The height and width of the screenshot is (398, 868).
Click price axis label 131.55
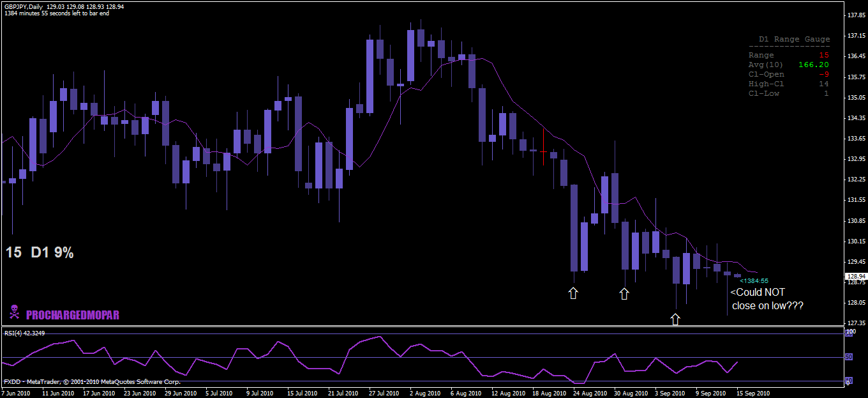(856, 200)
